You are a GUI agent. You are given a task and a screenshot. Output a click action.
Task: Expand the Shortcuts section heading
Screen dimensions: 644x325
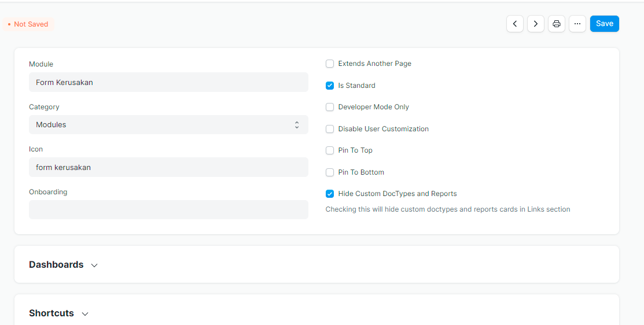(x=51, y=313)
